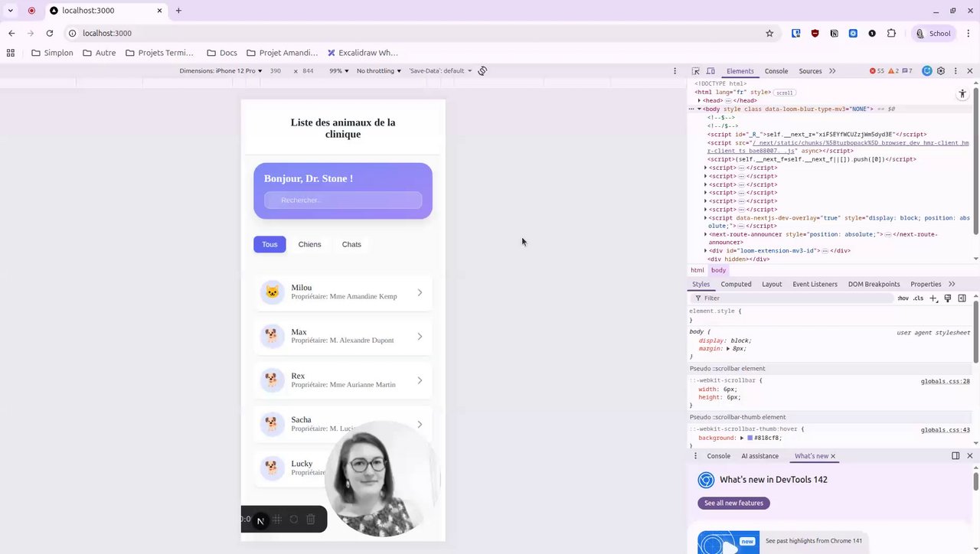Bookmark this page with the star

coord(769,33)
